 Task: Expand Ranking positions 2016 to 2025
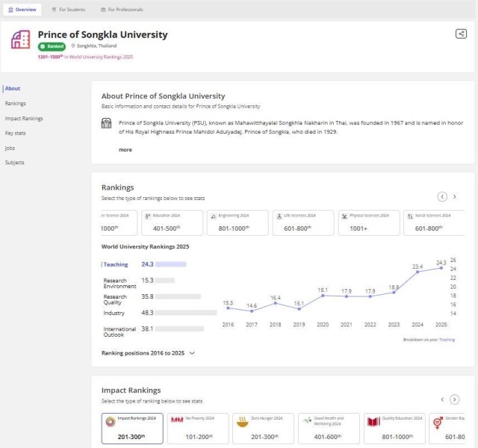coord(148,353)
